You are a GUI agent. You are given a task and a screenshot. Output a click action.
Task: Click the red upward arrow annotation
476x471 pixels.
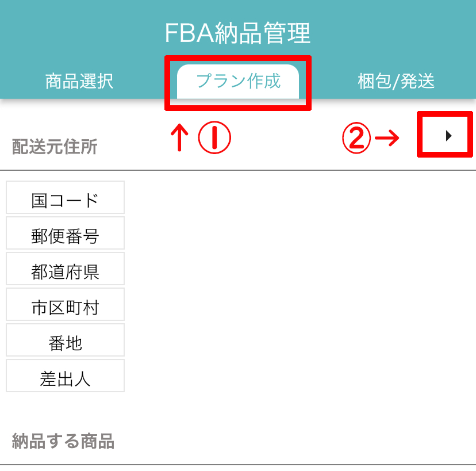coord(181,139)
